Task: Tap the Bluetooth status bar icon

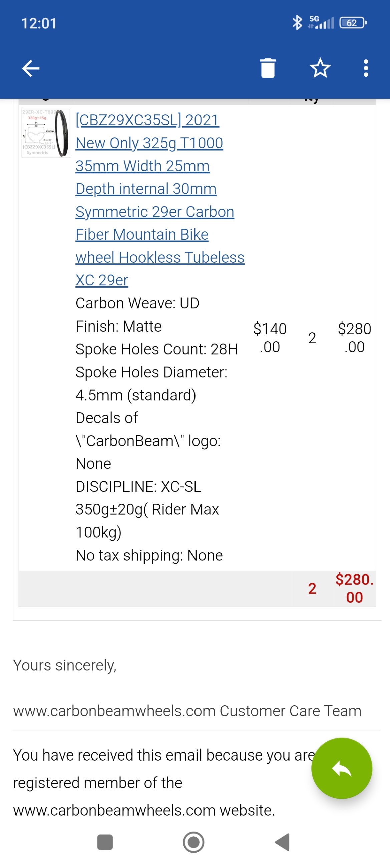Action: (297, 23)
